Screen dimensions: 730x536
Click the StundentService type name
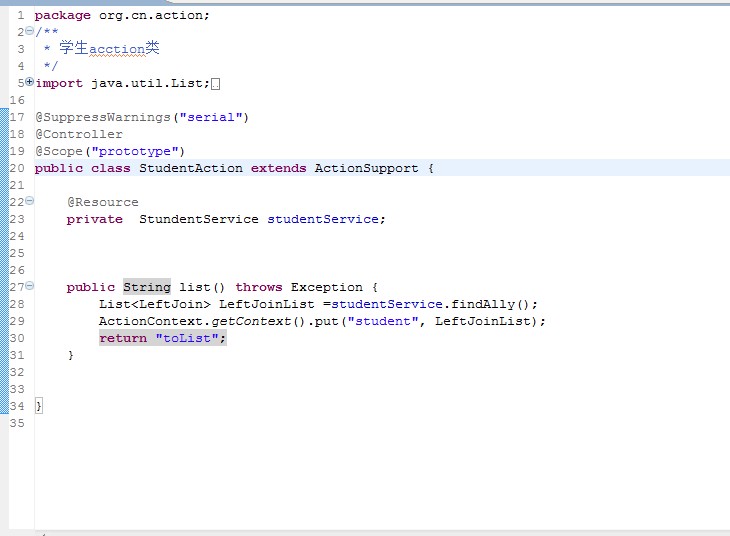point(199,219)
